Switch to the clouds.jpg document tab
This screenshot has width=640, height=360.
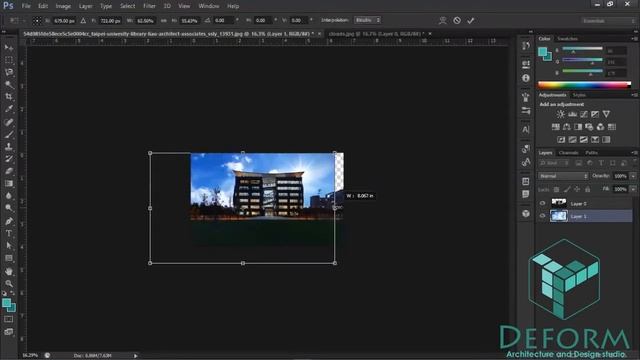tap(377, 34)
